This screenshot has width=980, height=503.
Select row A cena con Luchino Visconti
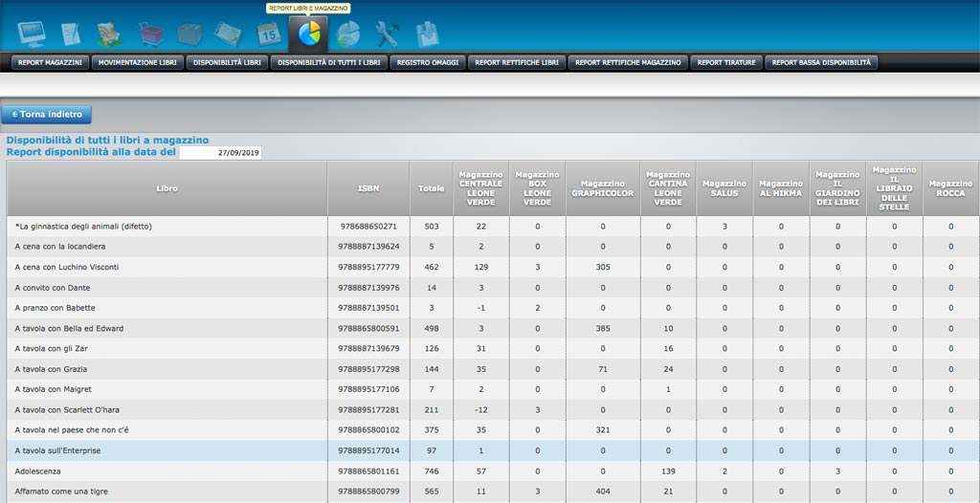pos(493,267)
